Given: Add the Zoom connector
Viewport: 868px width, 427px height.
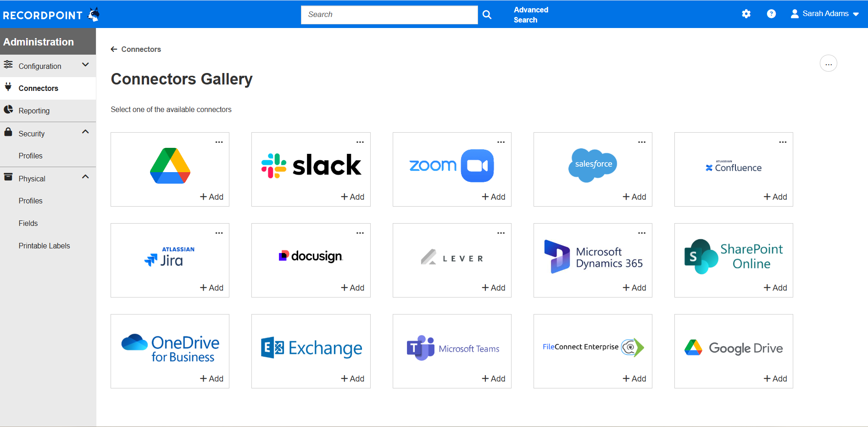Looking at the screenshot, I should click(x=493, y=197).
